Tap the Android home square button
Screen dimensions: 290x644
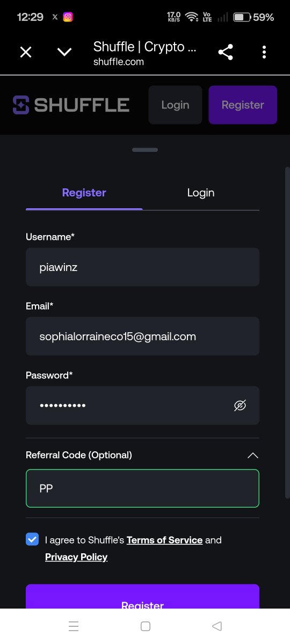click(145, 626)
